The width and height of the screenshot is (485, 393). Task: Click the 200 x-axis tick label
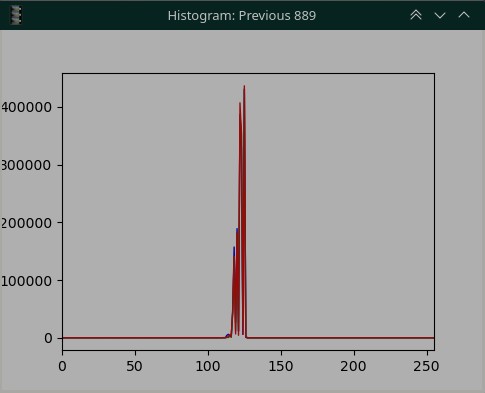point(353,366)
